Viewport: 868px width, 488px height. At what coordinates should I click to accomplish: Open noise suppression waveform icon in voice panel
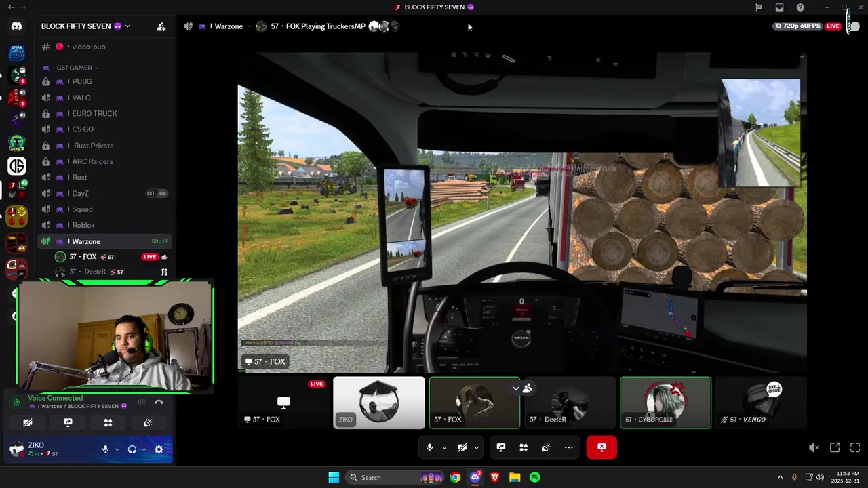[x=142, y=402]
